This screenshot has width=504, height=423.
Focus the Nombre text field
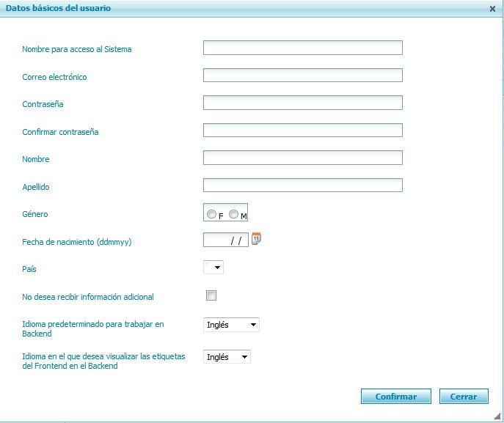(x=302, y=158)
